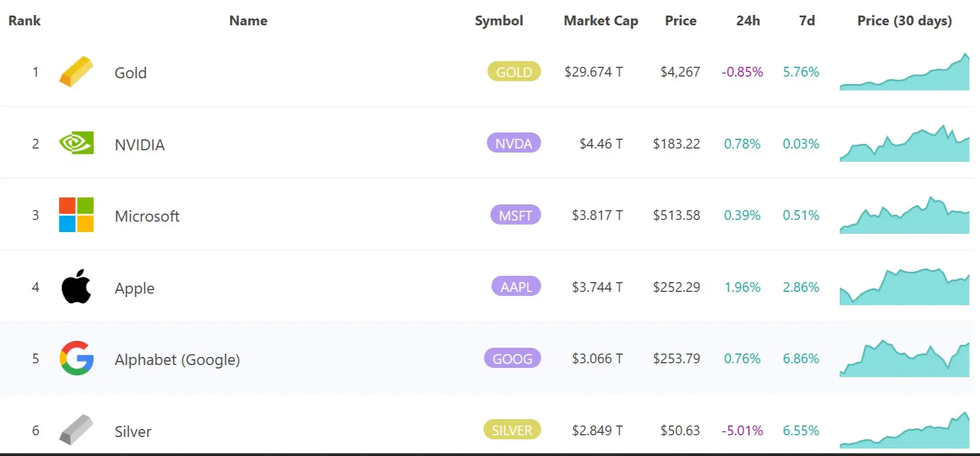Click the Silver bar icon

(76, 430)
